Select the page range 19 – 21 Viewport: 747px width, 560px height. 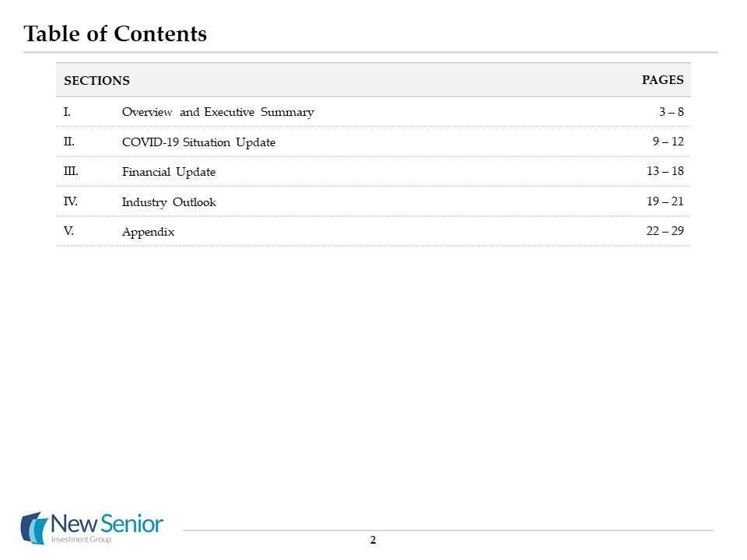(665, 202)
